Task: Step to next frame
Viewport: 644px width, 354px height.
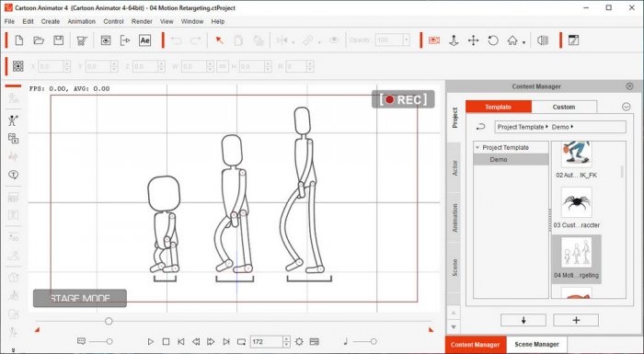Action: pyautogui.click(x=211, y=342)
